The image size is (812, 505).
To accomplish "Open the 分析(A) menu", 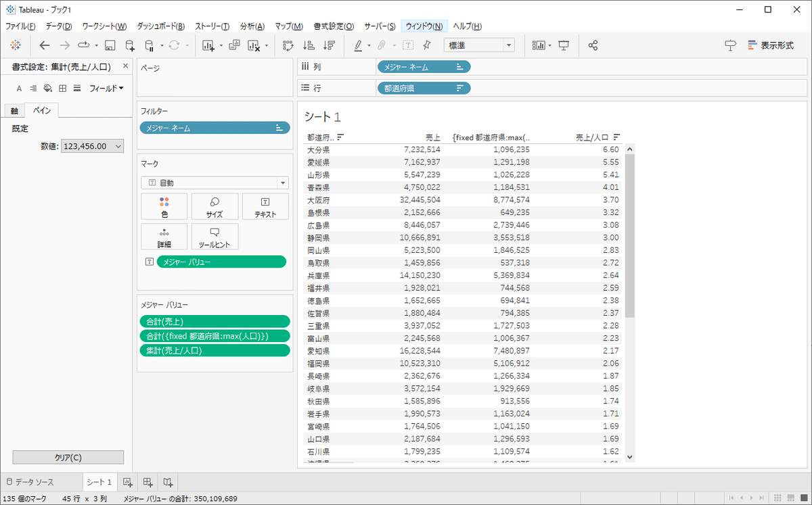I will (252, 26).
